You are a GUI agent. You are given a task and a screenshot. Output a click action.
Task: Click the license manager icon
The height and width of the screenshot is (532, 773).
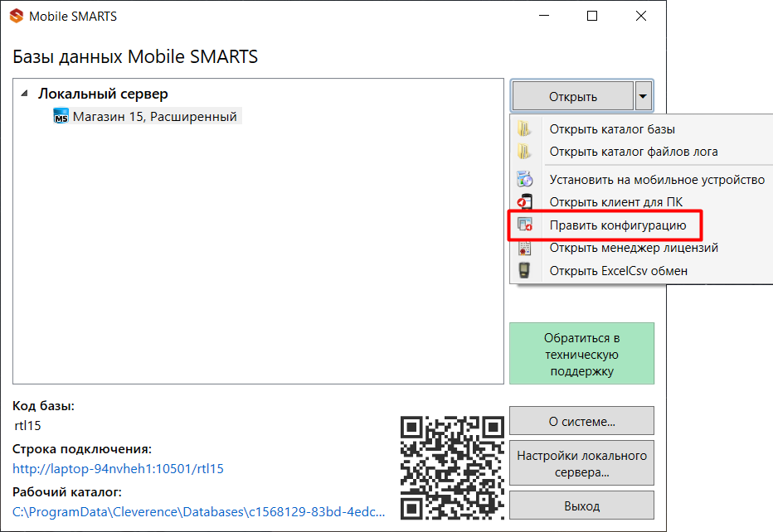click(524, 248)
